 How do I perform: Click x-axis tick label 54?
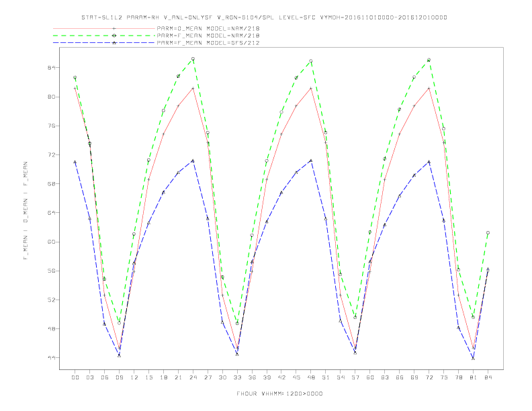(x=341, y=377)
